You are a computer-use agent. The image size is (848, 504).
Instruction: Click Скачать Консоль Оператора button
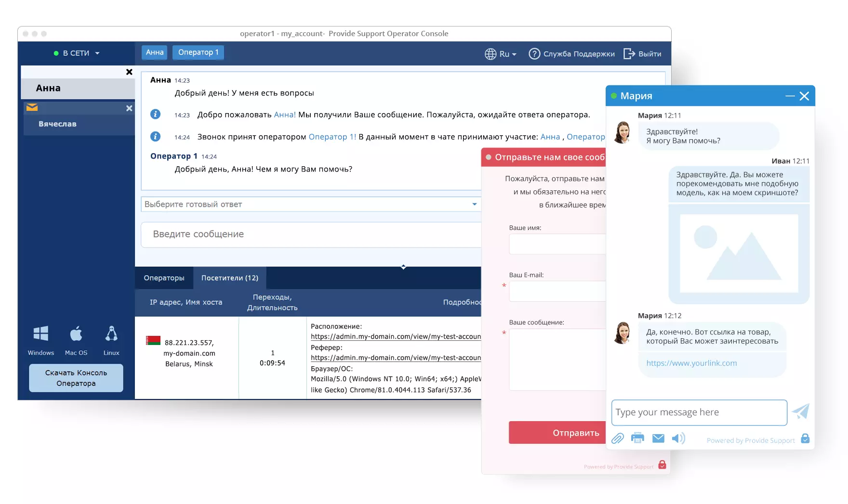point(76,378)
